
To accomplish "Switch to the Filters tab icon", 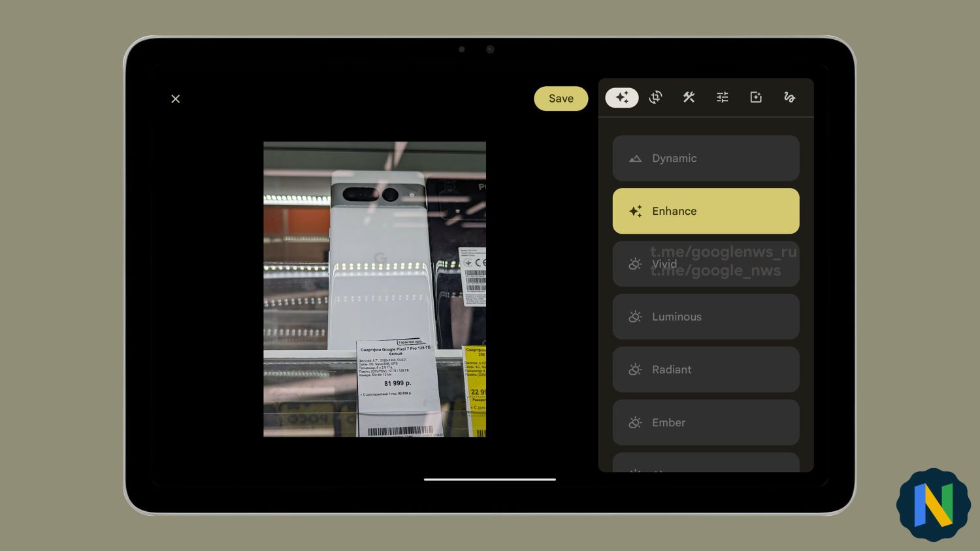I will pos(756,97).
